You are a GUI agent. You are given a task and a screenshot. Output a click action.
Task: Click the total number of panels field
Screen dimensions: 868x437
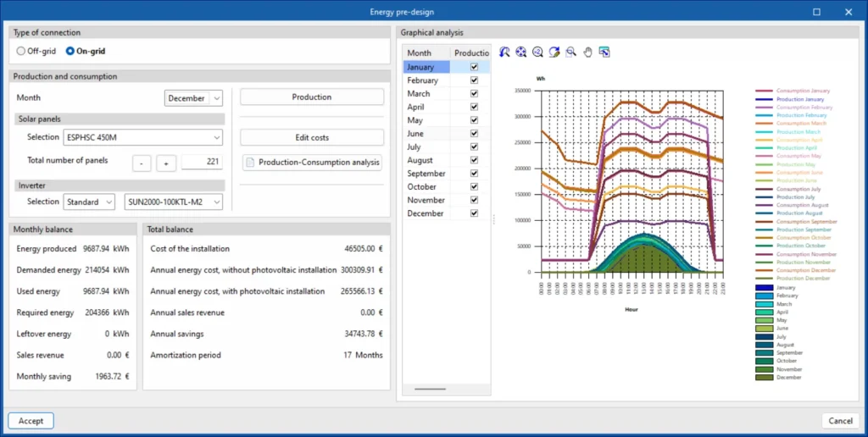[x=202, y=162]
